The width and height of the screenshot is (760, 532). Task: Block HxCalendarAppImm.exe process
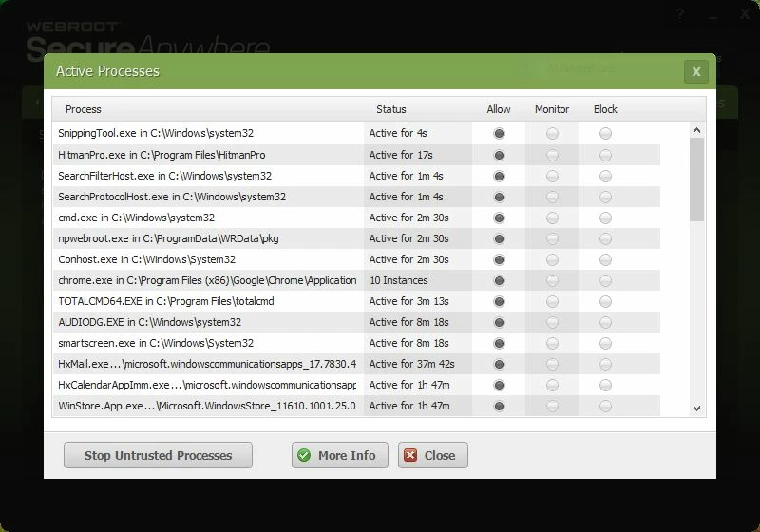pyautogui.click(x=605, y=385)
